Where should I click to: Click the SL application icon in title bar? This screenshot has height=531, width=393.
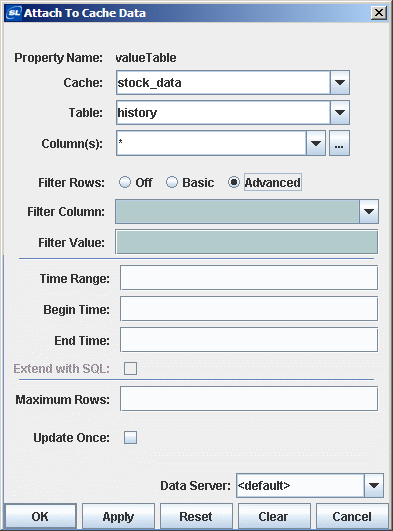pos(14,13)
